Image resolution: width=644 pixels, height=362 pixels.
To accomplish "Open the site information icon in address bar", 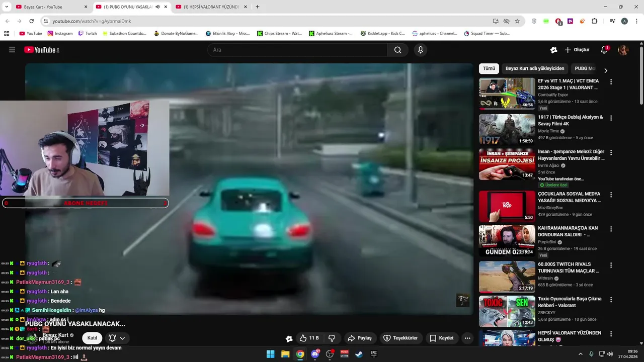I will pos(46,21).
